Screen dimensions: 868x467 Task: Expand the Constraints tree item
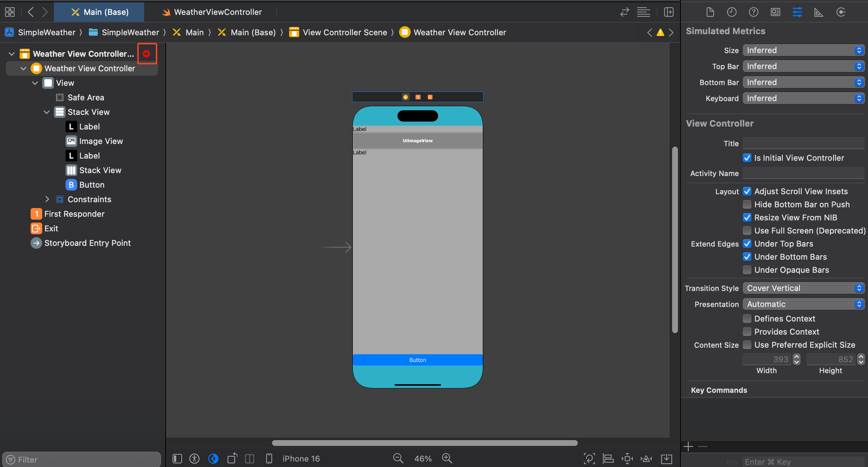tap(47, 199)
